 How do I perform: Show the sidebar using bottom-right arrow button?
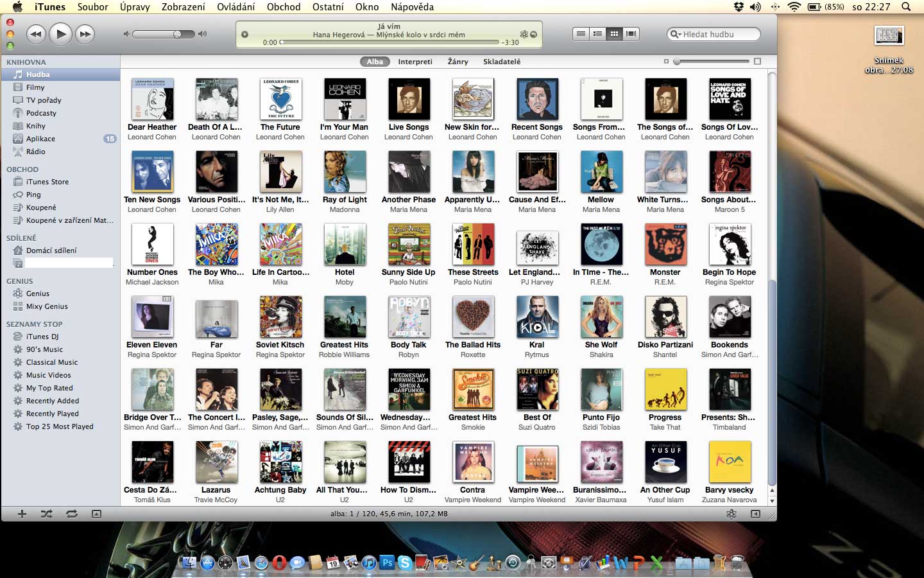[x=755, y=514]
